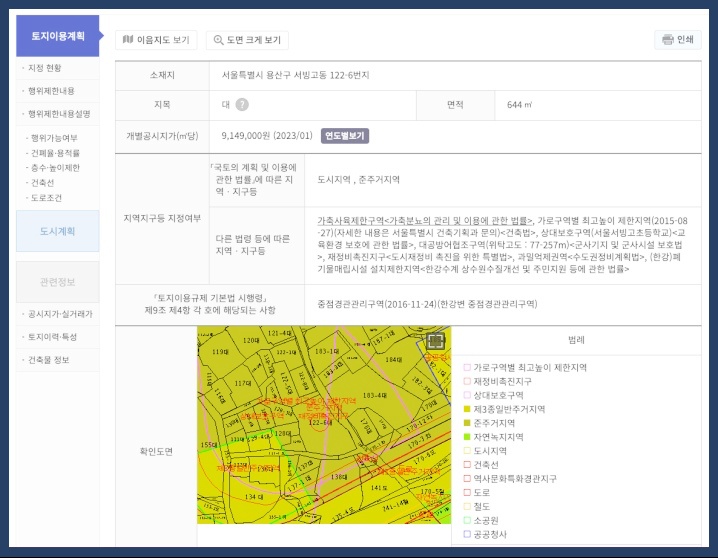The width and height of the screenshot is (718, 558).
Task: Click the printer icon in 인쇄 button
Action: click(x=668, y=40)
